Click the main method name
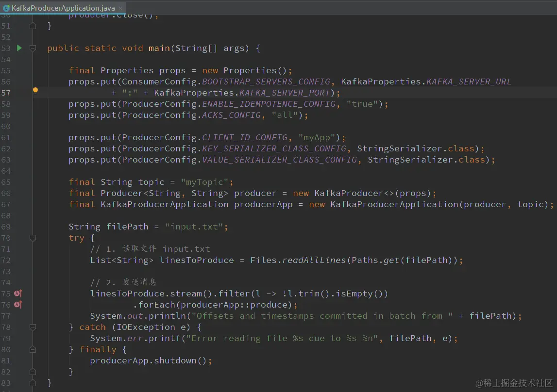The image size is (557, 392). pyautogui.click(x=159, y=48)
